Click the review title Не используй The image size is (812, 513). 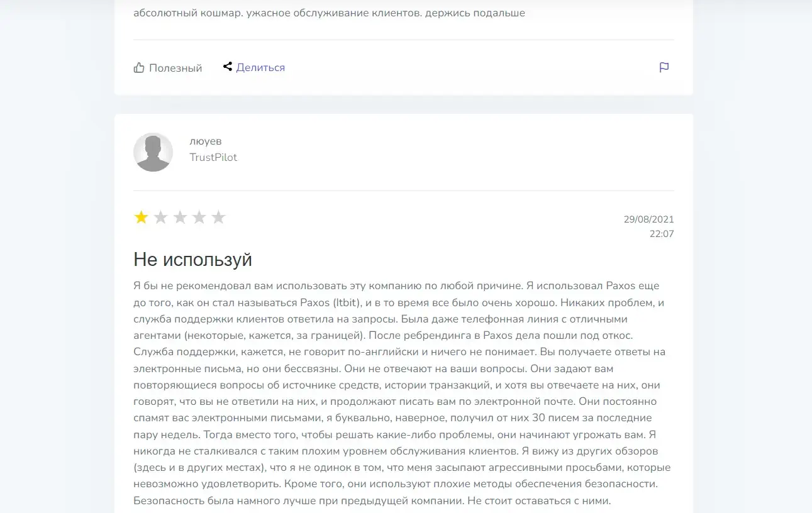point(192,259)
